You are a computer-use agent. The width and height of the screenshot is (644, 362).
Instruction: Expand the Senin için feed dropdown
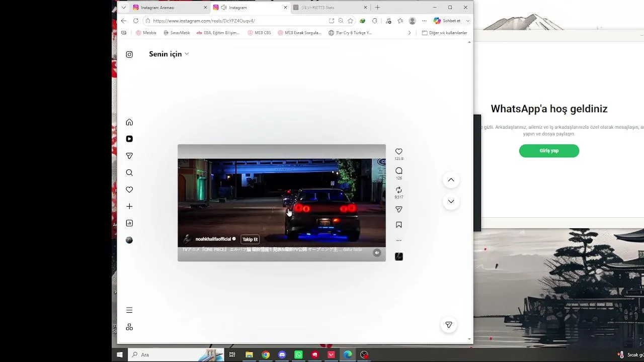pos(169,54)
